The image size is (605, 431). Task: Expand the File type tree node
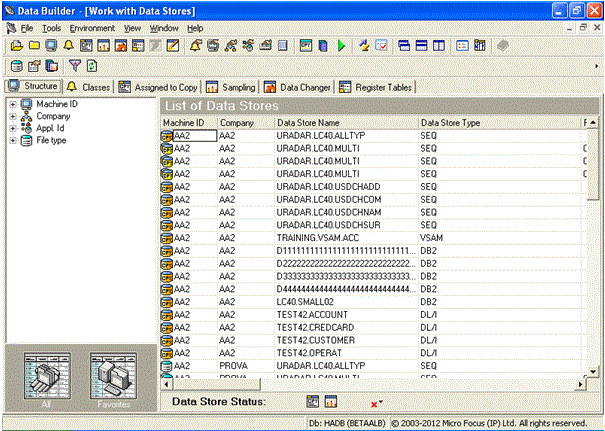[x=12, y=140]
